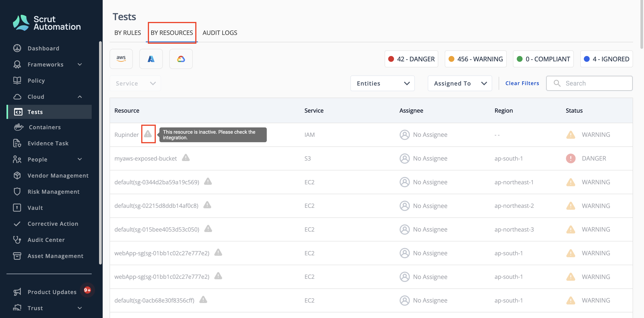Image resolution: width=644 pixels, height=318 pixels.
Task: Filter by Google Cloud provider
Action: point(181,59)
